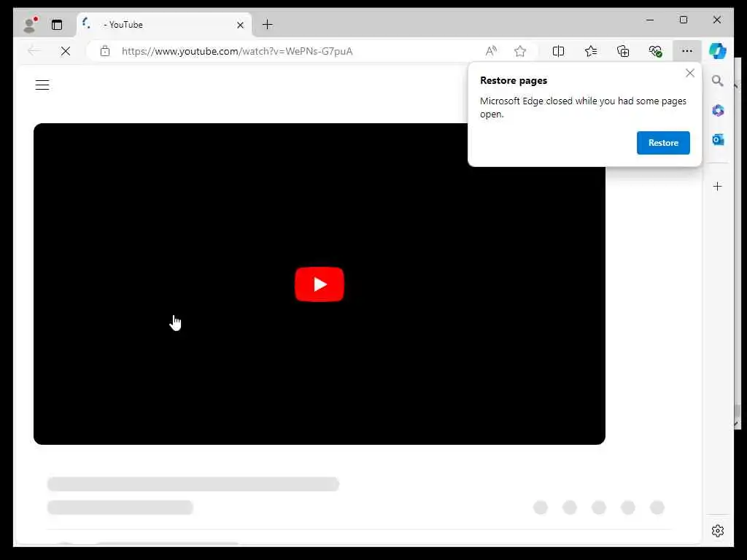Minimize the Edge window
This screenshot has height=560, width=747.
click(650, 20)
